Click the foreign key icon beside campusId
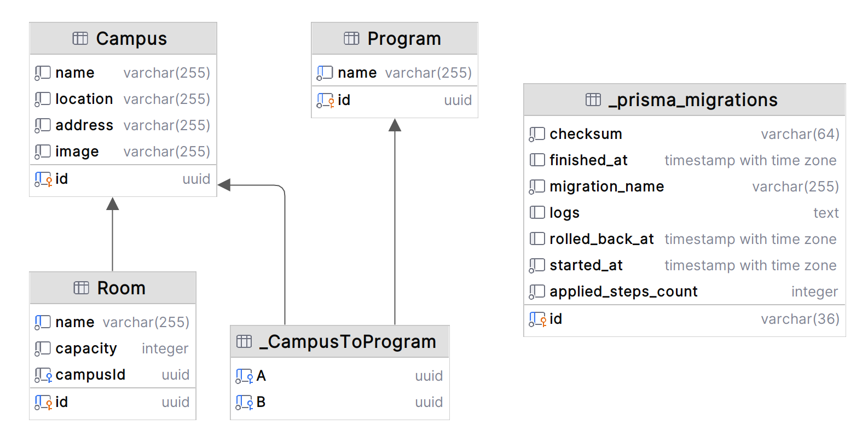The width and height of the screenshot is (868, 442). pos(43,375)
